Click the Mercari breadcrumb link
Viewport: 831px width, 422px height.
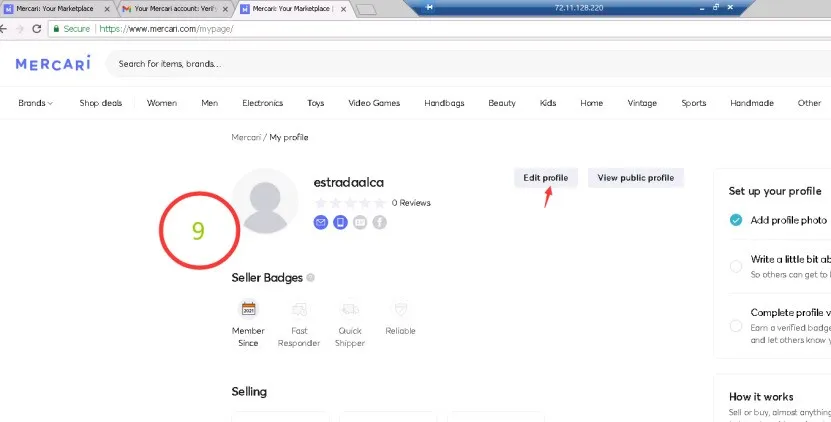pos(246,137)
